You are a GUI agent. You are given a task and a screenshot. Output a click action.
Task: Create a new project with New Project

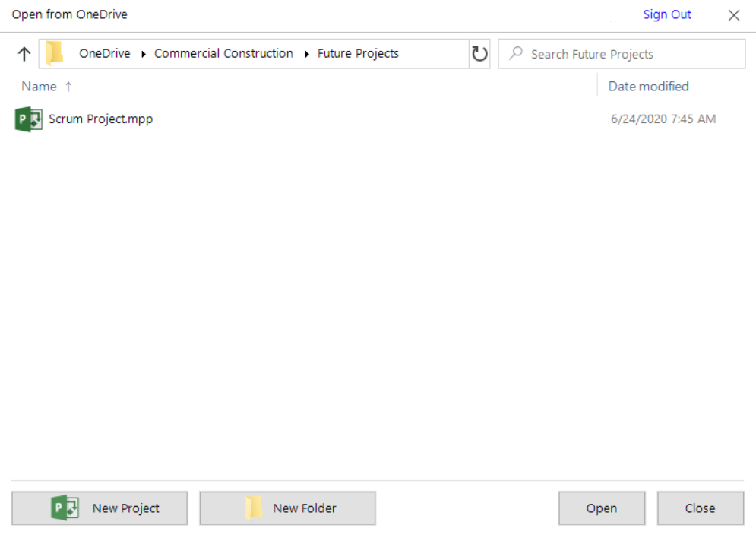[x=100, y=508]
